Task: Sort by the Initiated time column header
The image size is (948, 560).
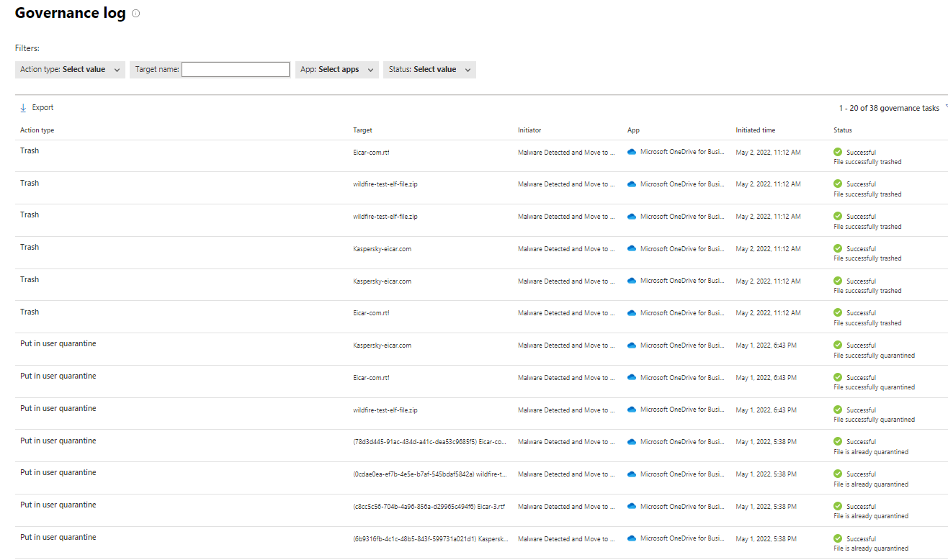Action: pyautogui.click(x=755, y=130)
